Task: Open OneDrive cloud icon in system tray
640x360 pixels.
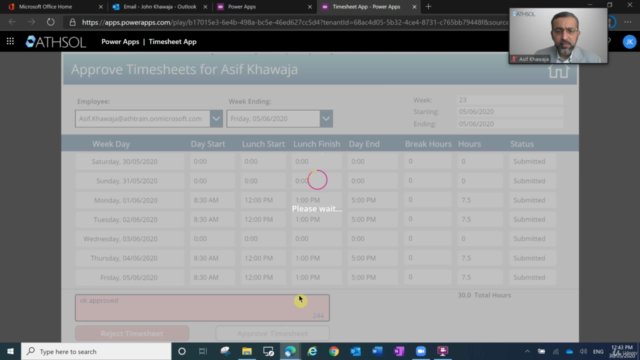Action: pos(569,351)
